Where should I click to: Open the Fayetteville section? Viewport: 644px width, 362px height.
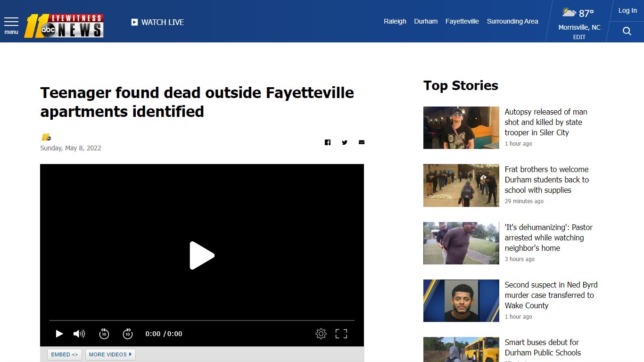(462, 21)
